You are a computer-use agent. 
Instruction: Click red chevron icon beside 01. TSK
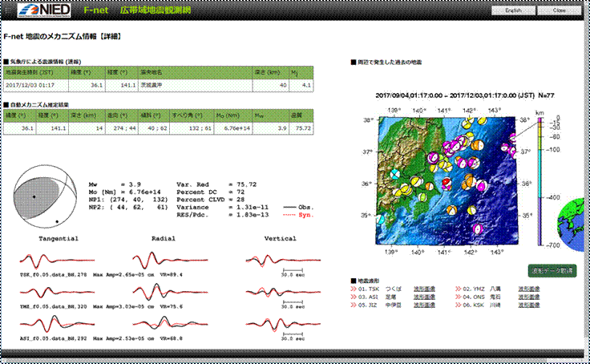354,289
